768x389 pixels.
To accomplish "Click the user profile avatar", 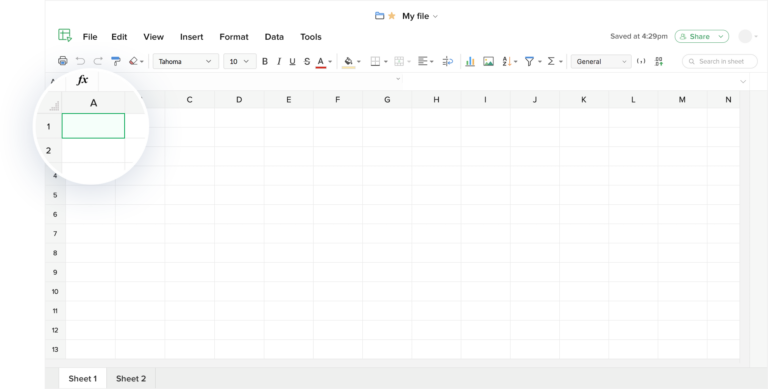I will coord(745,36).
